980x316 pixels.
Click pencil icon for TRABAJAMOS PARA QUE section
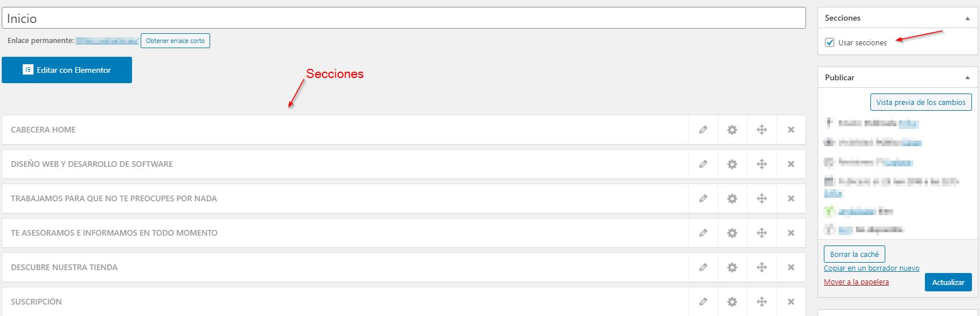point(703,198)
